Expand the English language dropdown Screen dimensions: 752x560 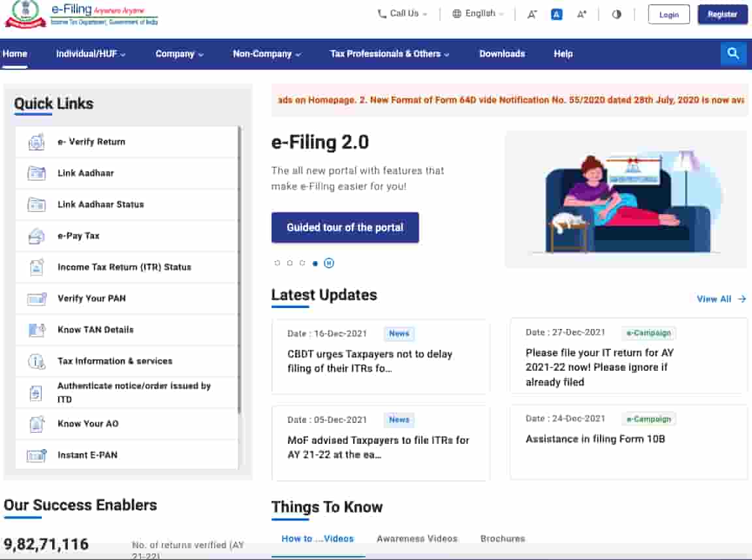tap(478, 14)
